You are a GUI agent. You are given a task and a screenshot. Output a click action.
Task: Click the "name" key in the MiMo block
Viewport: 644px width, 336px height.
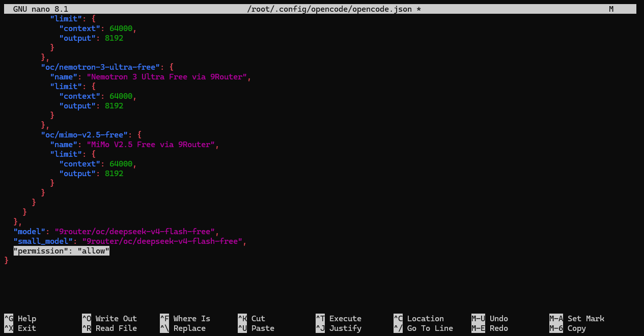pyautogui.click(x=64, y=145)
